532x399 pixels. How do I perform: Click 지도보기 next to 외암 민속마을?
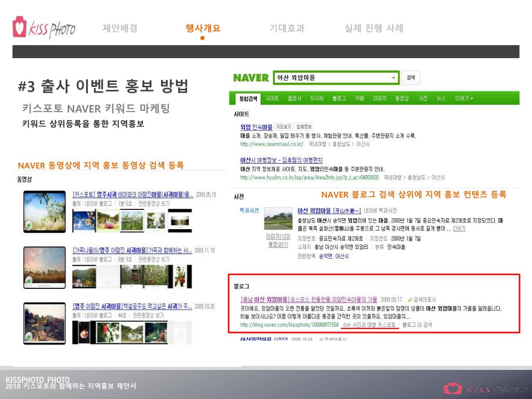coord(283,127)
